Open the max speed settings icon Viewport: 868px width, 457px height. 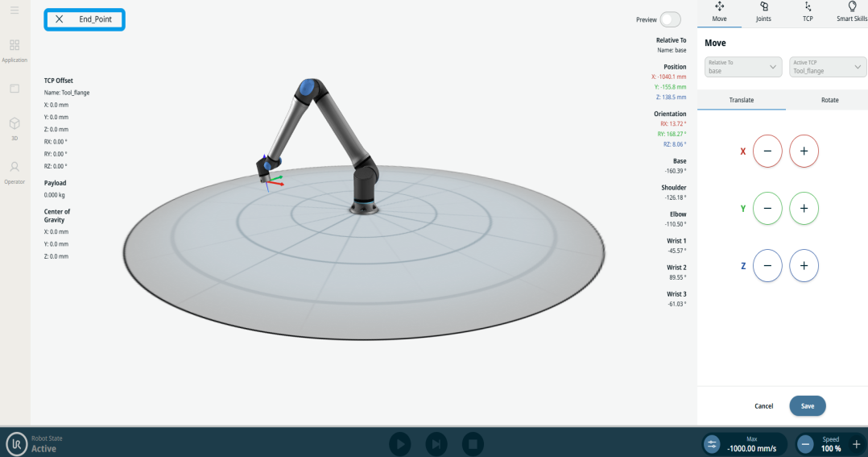click(x=712, y=444)
